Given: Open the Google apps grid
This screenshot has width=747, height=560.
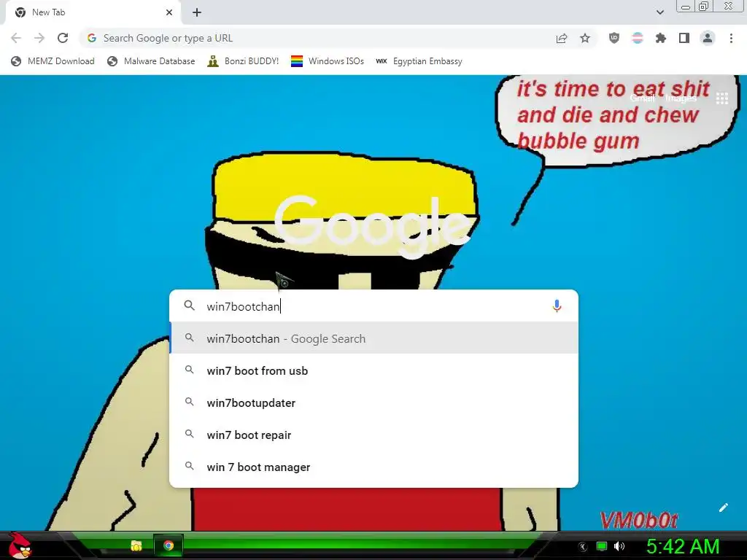Looking at the screenshot, I should coord(722,98).
